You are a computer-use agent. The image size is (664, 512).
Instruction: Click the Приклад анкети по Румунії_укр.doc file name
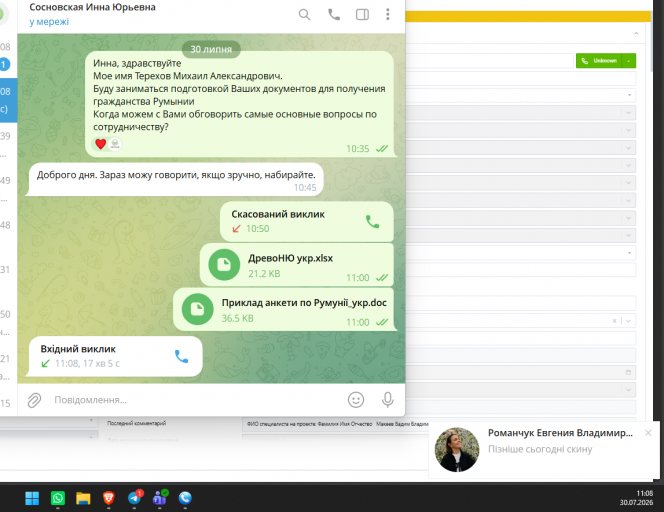[304, 303]
